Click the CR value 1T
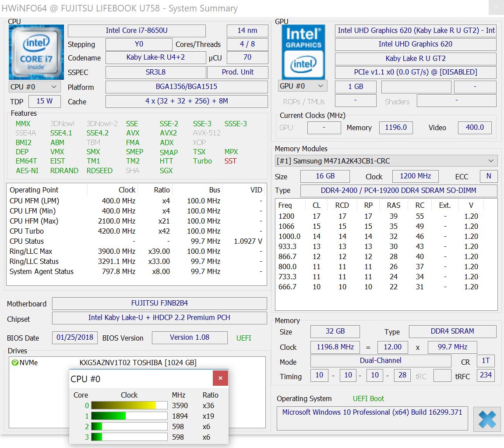The height and width of the screenshot is (448, 504). 485,361
